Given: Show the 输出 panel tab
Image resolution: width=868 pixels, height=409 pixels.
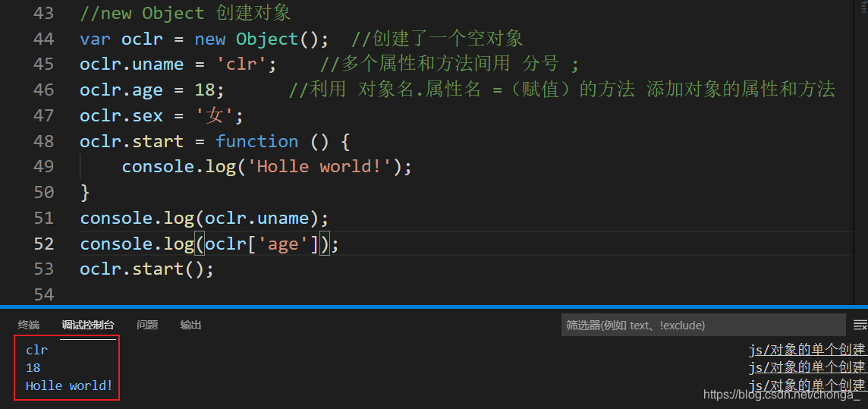Looking at the screenshot, I should (x=190, y=326).
